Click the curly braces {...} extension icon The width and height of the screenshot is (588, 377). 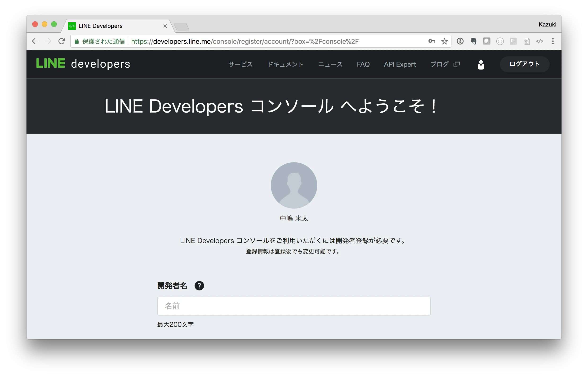click(x=500, y=41)
